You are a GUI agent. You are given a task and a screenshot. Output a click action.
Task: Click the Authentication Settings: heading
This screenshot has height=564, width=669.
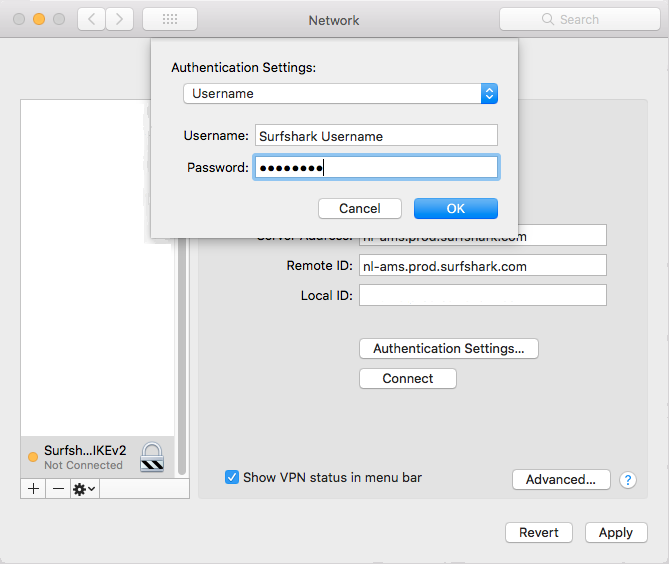pyautogui.click(x=244, y=67)
